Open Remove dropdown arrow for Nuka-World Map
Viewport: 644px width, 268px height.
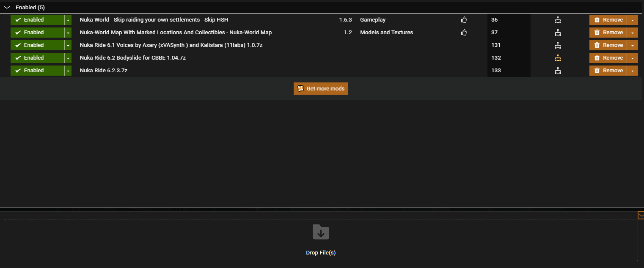click(633, 33)
